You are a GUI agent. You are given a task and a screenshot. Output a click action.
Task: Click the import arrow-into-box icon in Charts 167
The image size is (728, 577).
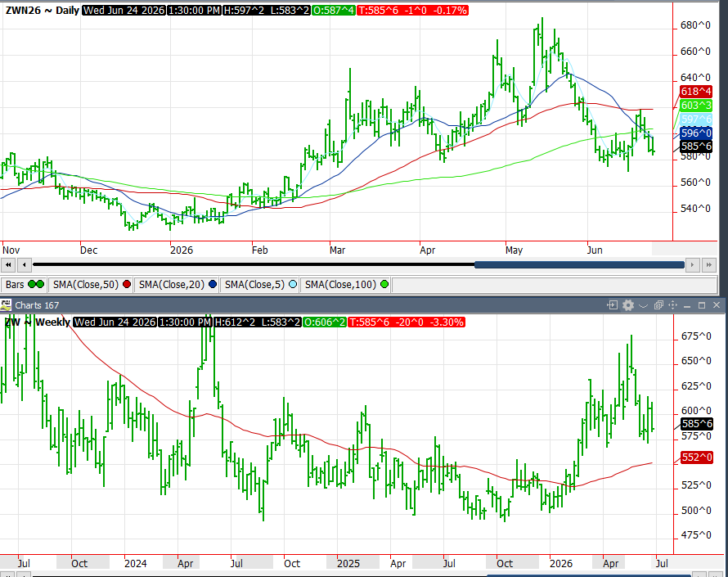613,305
